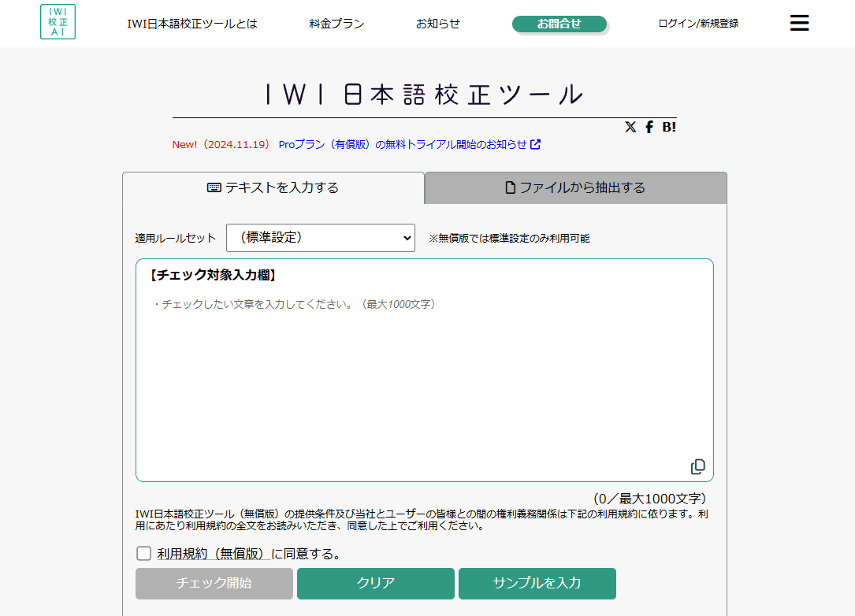Click the Facebook share icon

(x=649, y=126)
